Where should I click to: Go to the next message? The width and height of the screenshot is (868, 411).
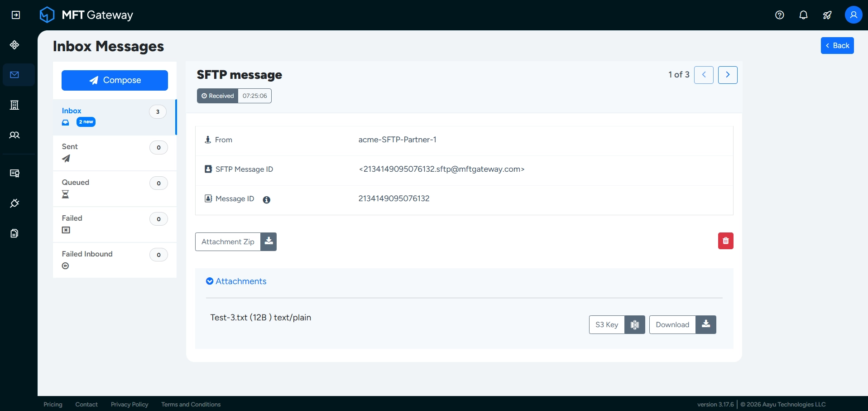pos(728,75)
